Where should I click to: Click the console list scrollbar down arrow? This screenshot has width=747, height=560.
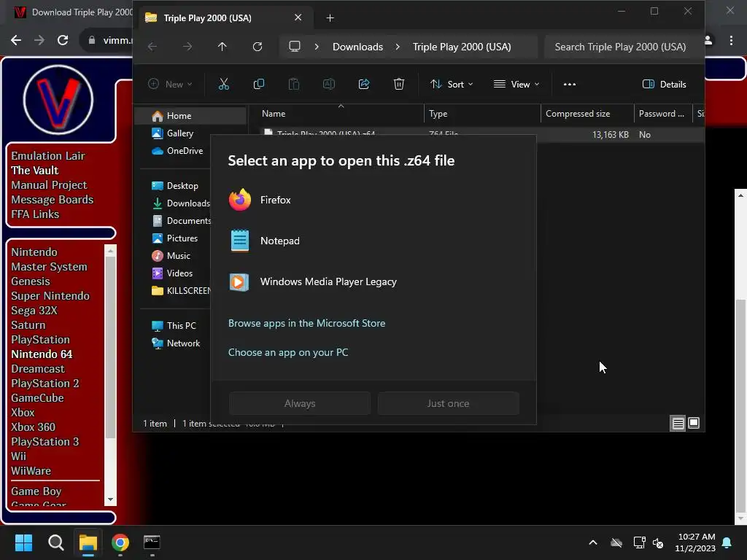tap(111, 499)
